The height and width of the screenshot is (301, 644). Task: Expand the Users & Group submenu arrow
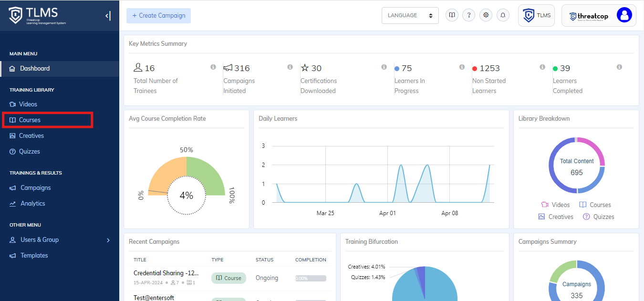coord(108,240)
